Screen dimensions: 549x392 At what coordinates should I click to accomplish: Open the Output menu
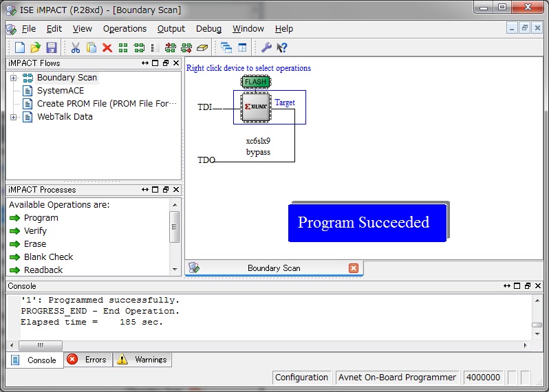click(x=171, y=29)
